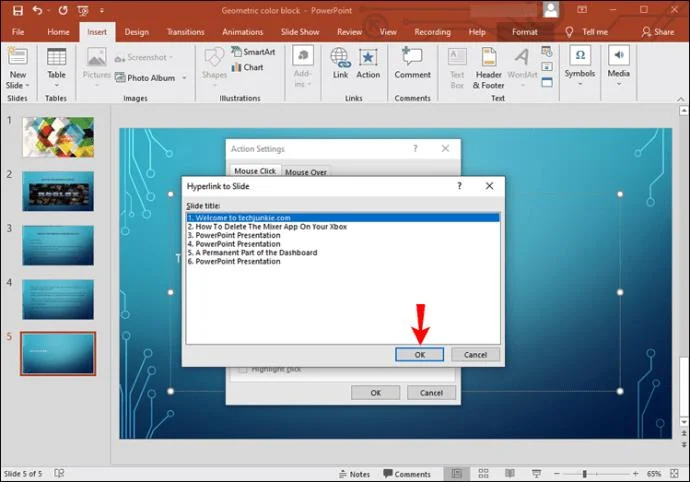Toggle the Highlight click checkbox
This screenshot has width=690, height=482.
pyautogui.click(x=242, y=370)
